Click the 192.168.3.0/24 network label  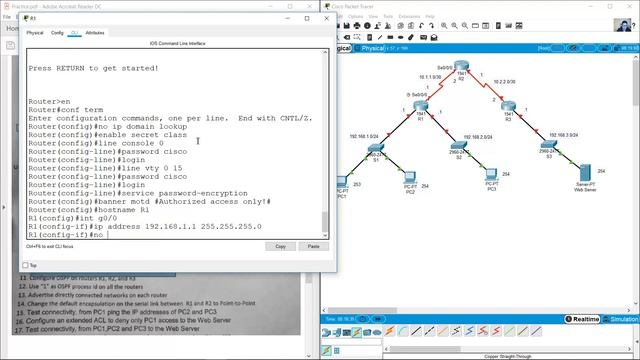click(563, 135)
